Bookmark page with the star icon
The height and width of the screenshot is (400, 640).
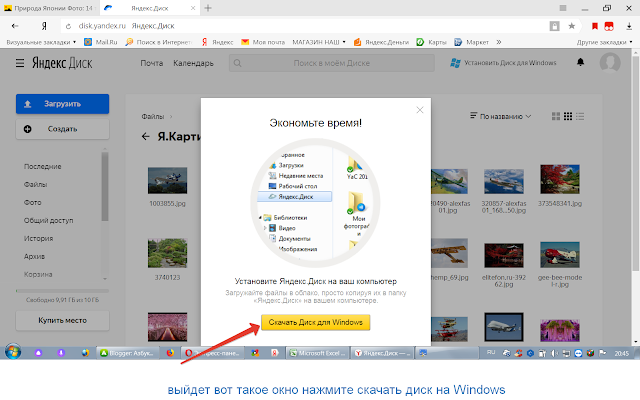click(x=571, y=26)
